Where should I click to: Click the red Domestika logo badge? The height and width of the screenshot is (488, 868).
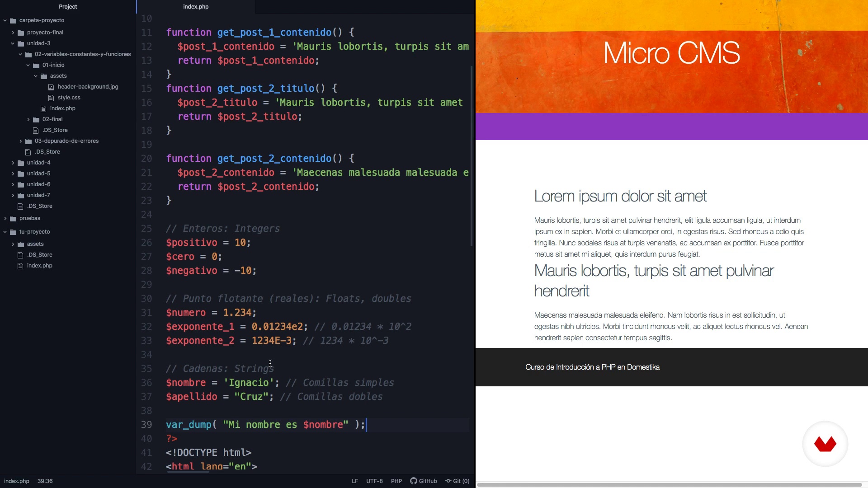[x=825, y=444]
